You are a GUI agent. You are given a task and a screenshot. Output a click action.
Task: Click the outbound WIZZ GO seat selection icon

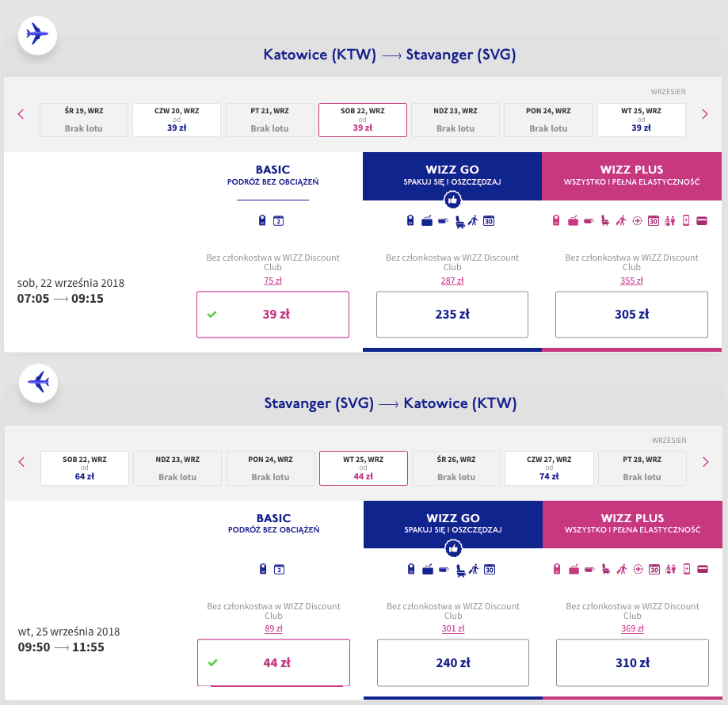pos(459,222)
